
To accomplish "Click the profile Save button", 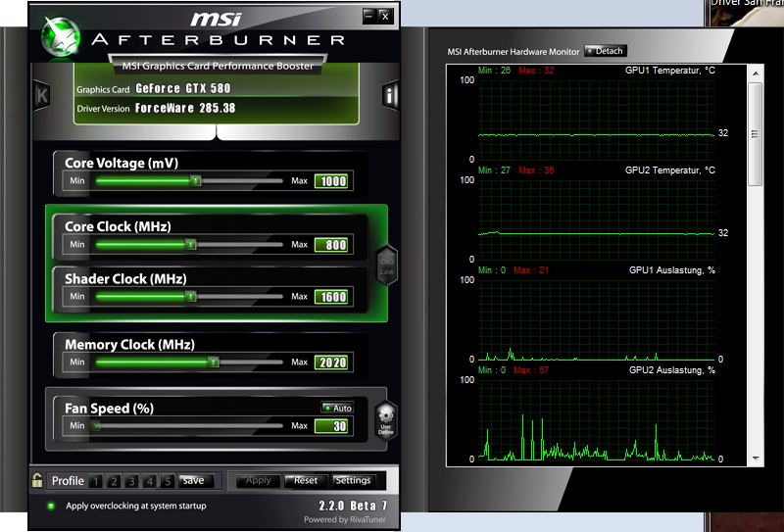I will pyautogui.click(x=195, y=480).
